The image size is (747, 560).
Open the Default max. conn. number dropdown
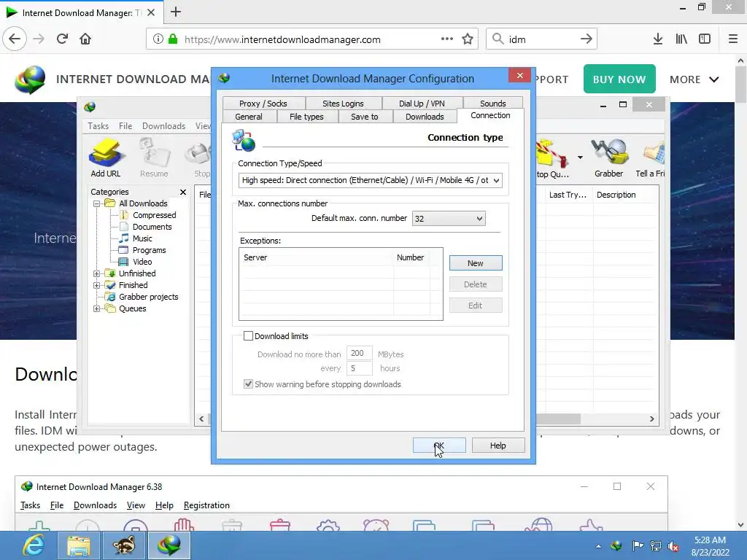click(449, 219)
